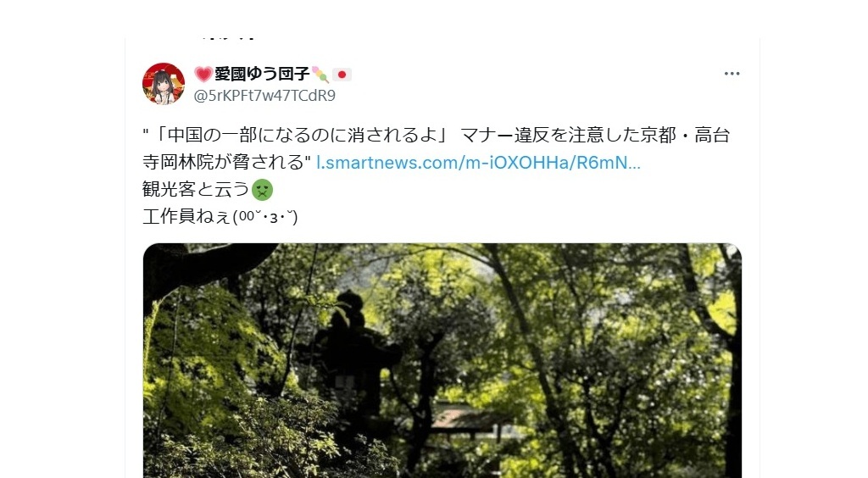Screen dimensions: 868x478
Task: Open the green garden photo attachment
Action: pos(442,361)
